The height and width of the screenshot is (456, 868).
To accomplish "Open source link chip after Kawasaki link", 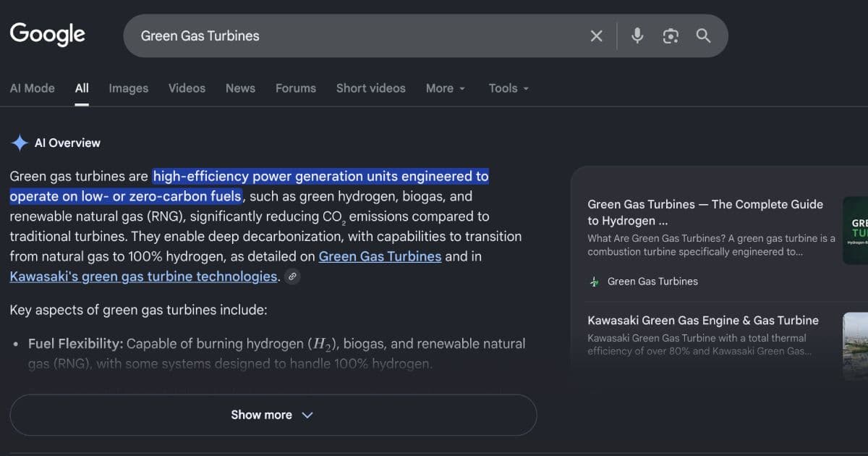I will [292, 276].
